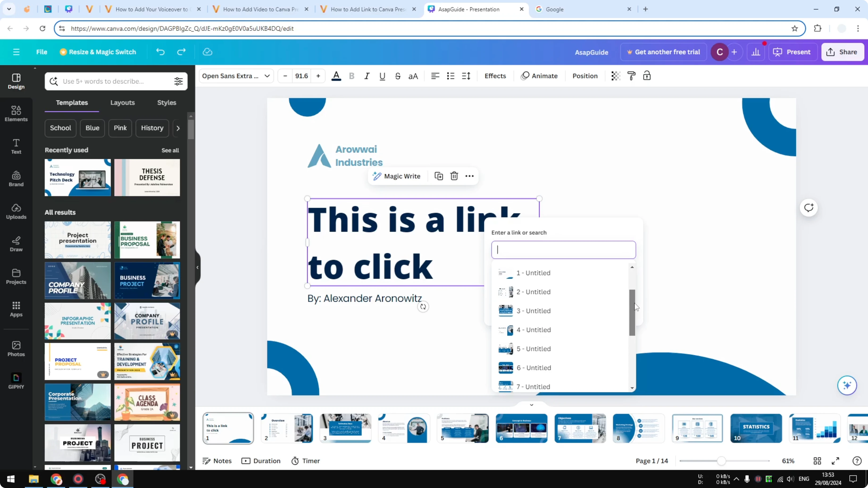Toggle underline formatting
This screenshot has height=488, width=868.
pyautogui.click(x=382, y=76)
